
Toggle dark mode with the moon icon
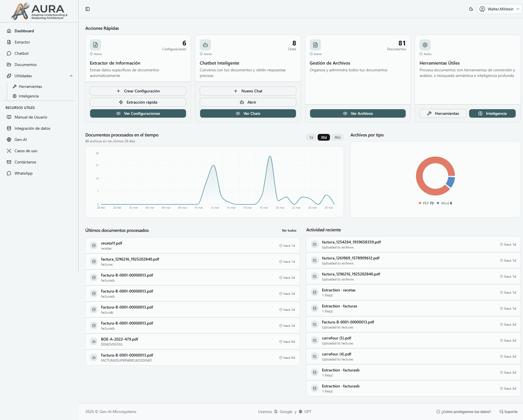coord(471,9)
